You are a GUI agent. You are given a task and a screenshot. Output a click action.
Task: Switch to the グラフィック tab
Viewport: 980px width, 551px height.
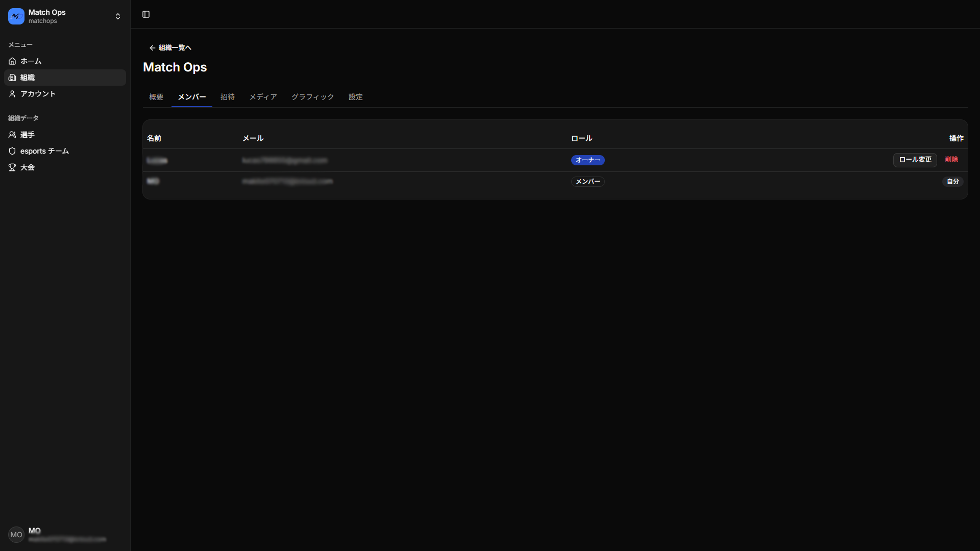(313, 97)
